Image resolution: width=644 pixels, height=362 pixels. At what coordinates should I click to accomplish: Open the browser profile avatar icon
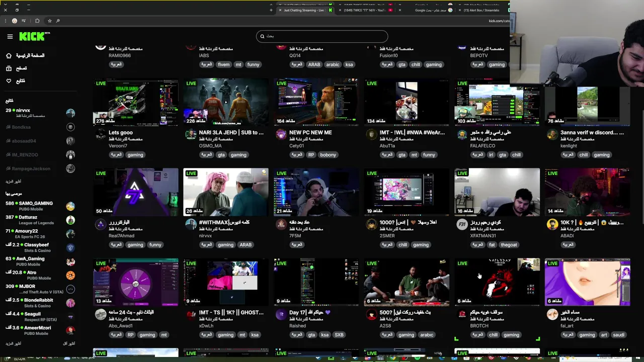coord(15,21)
